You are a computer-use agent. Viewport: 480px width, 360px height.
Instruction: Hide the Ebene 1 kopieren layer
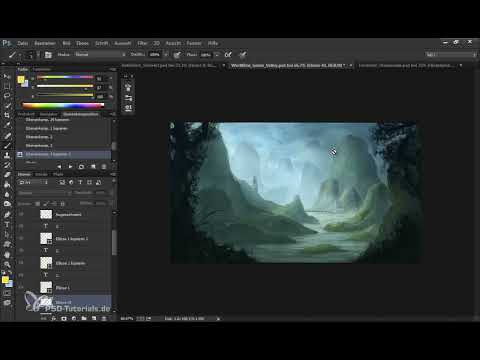(21, 263)
